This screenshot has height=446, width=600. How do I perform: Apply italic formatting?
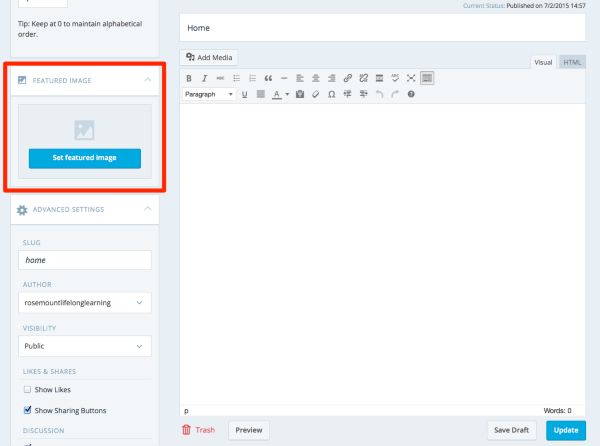click(204, 78)
